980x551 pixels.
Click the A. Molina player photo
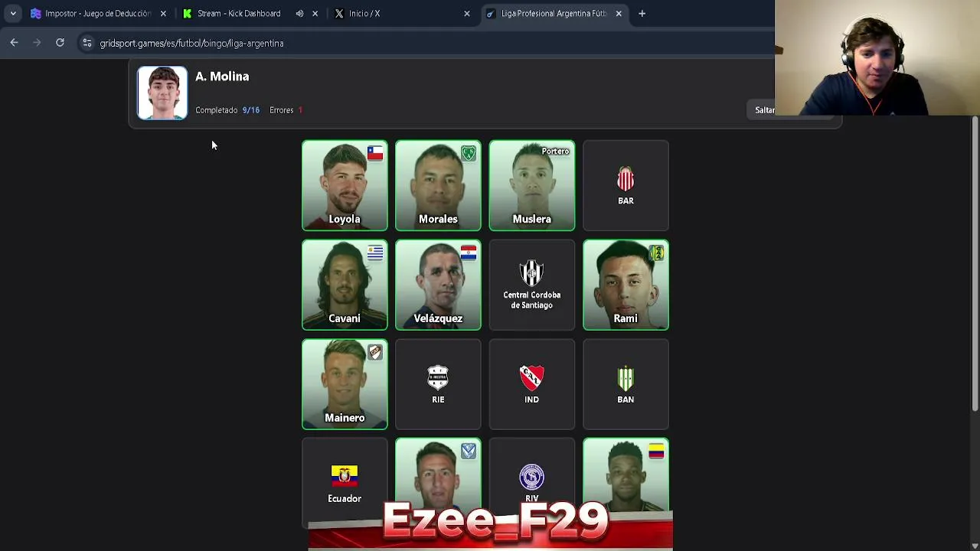(x=162, y=93)
